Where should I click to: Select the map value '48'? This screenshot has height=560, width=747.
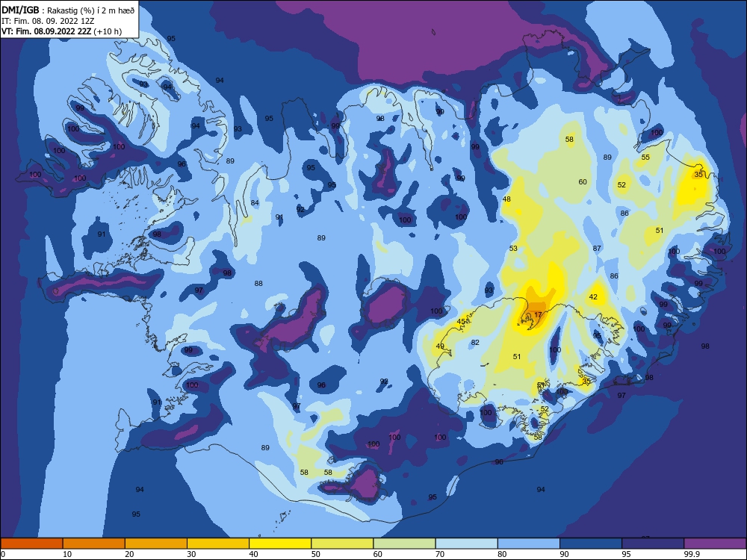coord(506,199)
